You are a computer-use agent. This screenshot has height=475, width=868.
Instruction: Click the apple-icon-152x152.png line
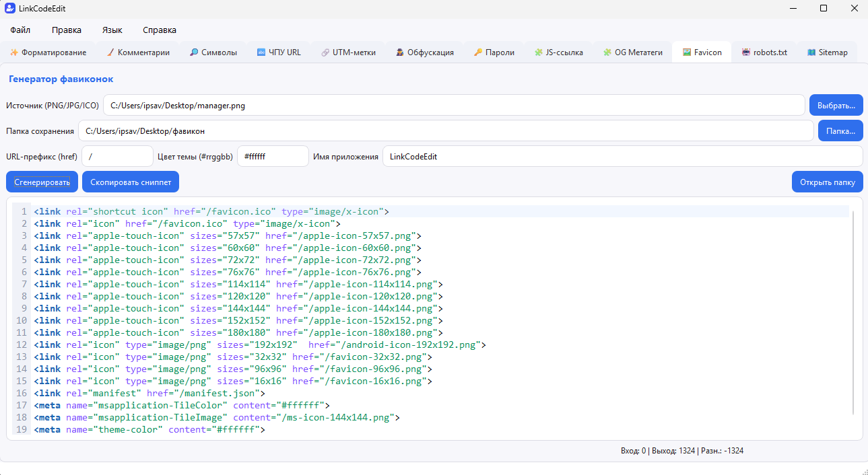pyautogui.click(x=238, y=320)
